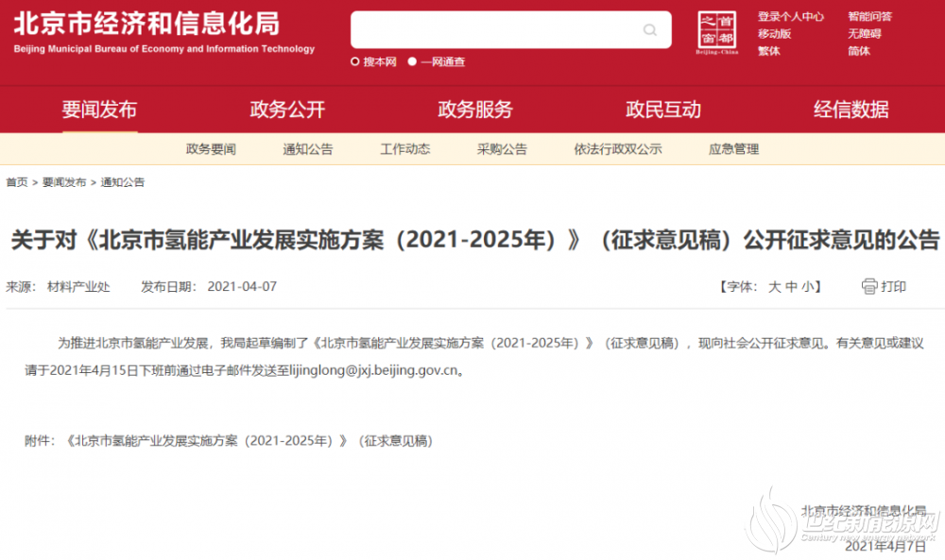The height and width of the screenshot is (560, 945).
Task: Set font size to 大
Action: [775, 287]
